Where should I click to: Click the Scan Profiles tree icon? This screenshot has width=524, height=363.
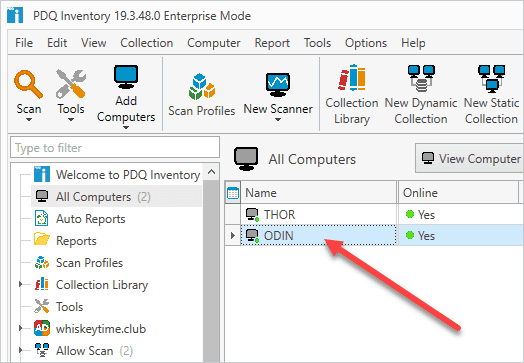coord(42,262)
